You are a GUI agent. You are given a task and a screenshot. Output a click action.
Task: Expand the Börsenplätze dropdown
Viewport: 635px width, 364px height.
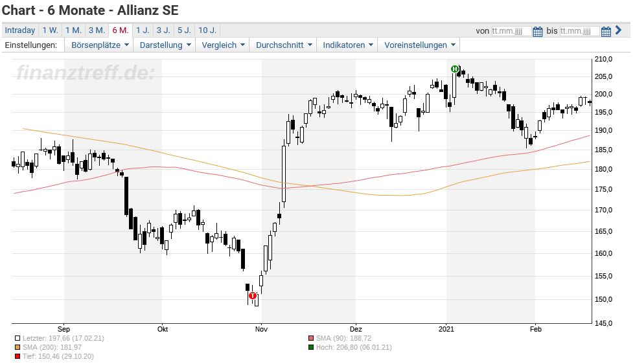click(x=100, y=45)
